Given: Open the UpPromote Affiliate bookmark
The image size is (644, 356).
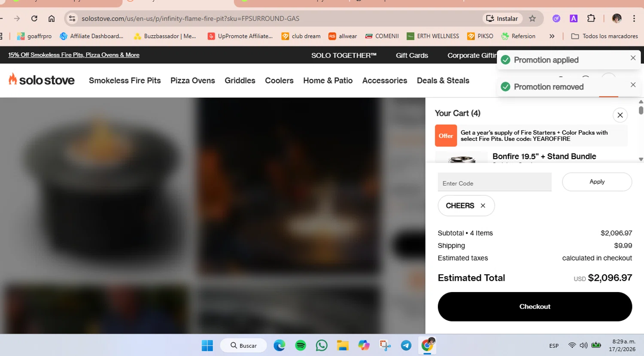Looking at the screenshot, I should pyautogui.click(x=240, y=36).
